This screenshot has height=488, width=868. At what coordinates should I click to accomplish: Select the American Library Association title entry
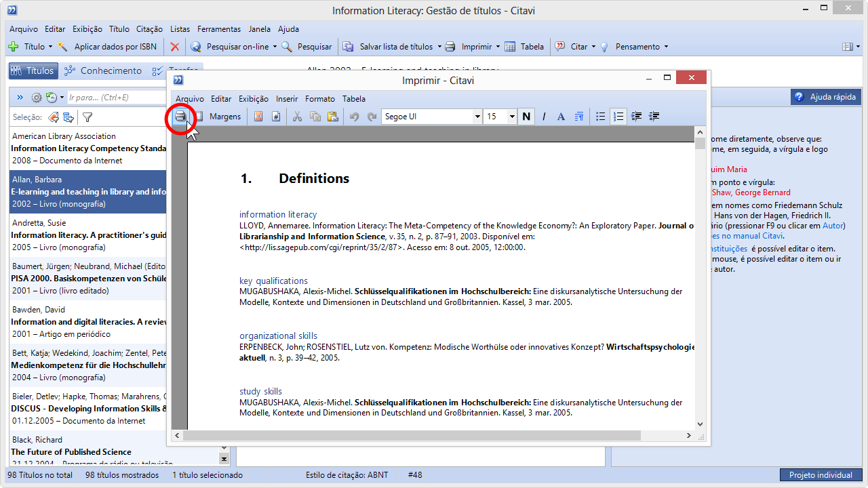pos(88,148)
